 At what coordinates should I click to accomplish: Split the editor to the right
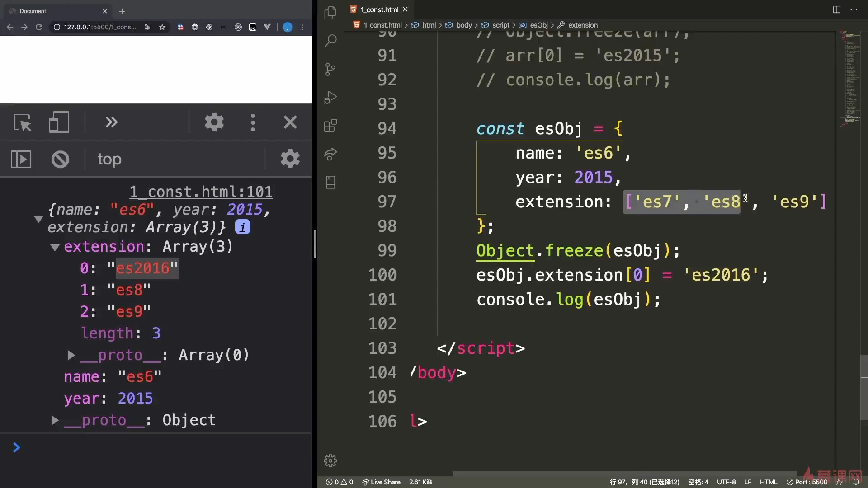click(x=837, y=9)
